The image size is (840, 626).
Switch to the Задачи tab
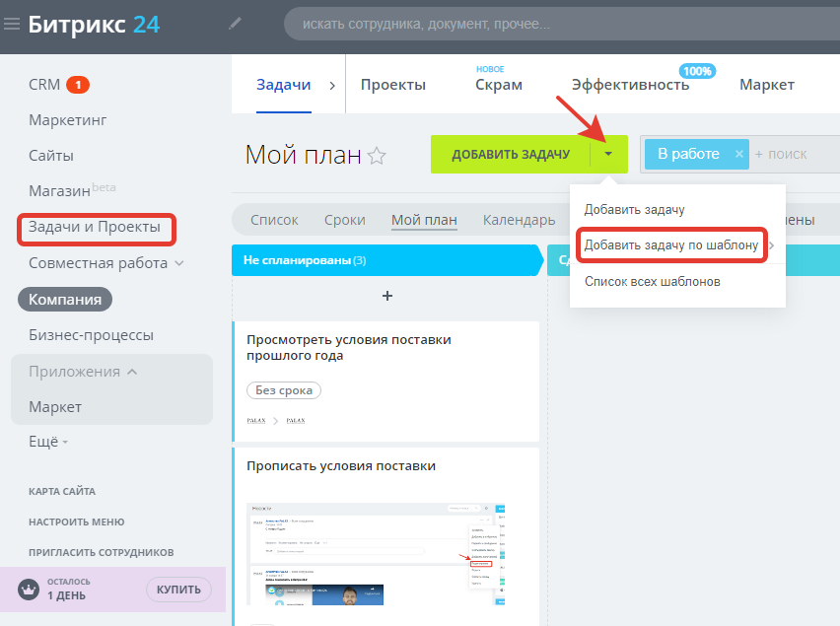coord(283,85)
